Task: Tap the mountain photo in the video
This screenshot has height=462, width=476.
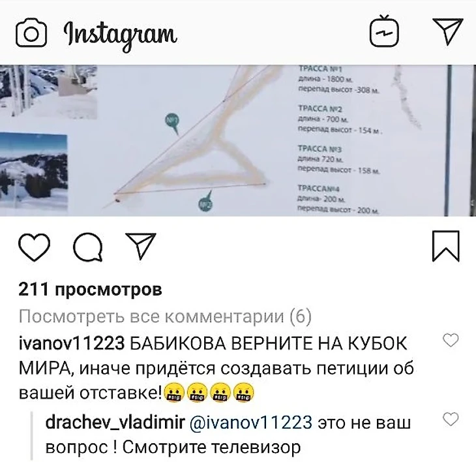Action: (x=33, y=172)
